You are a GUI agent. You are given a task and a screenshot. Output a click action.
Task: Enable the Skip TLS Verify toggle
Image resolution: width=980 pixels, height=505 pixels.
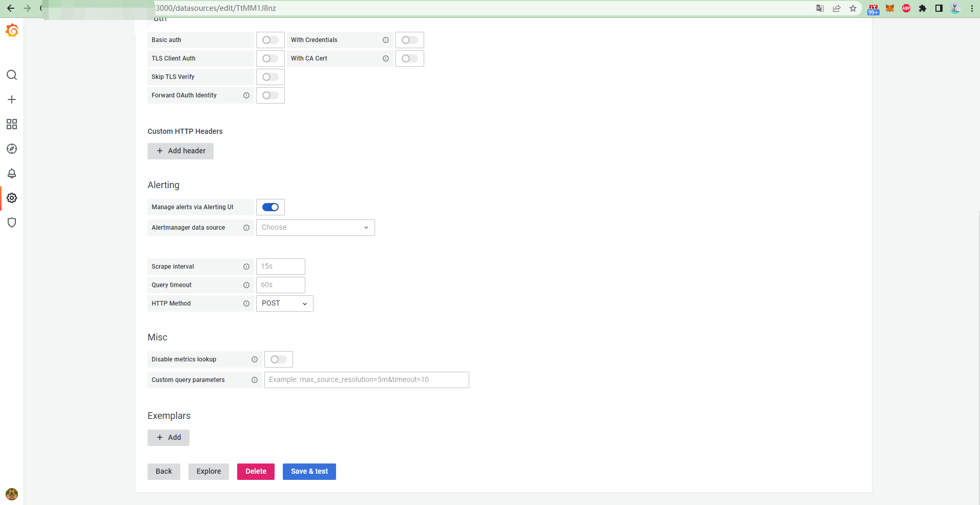(270, 77)
